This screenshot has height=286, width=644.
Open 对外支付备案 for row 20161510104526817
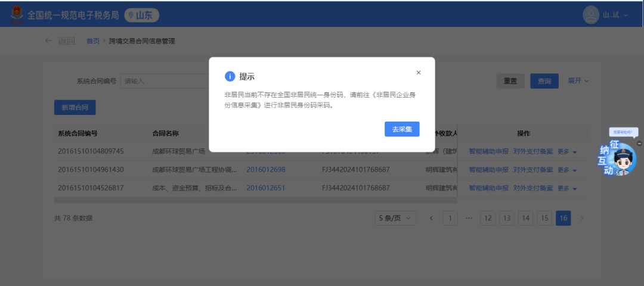point(533,188)
